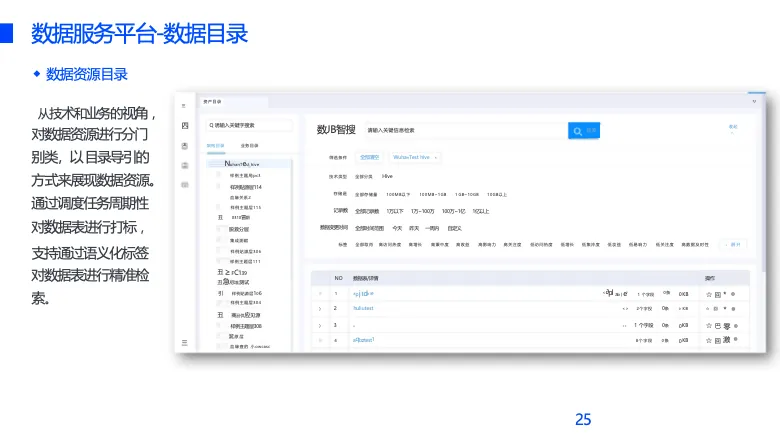
Task: Focus the 数据智搜 keyword search field
Action: 467,130
